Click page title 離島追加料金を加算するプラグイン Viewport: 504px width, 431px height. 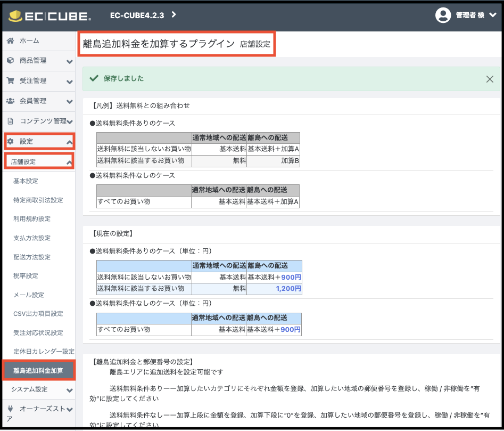point(159,44)
